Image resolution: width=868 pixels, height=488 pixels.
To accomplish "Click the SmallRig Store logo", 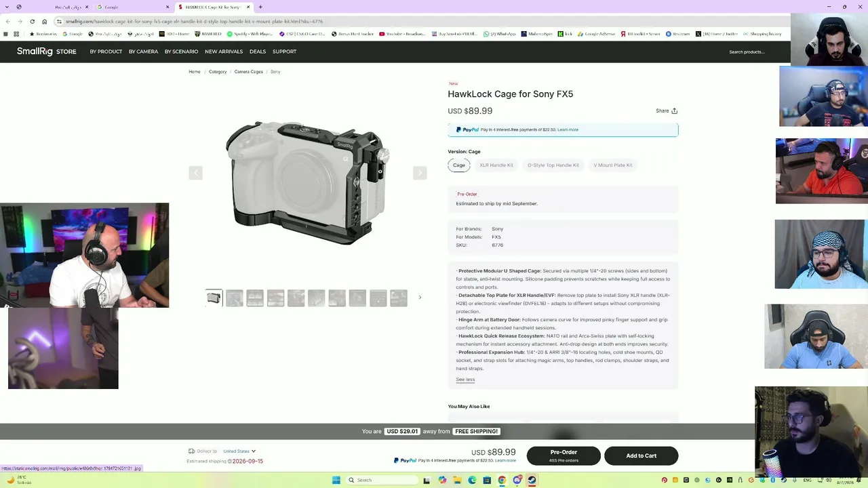I will pyautogui.click(x=46, y=52).
